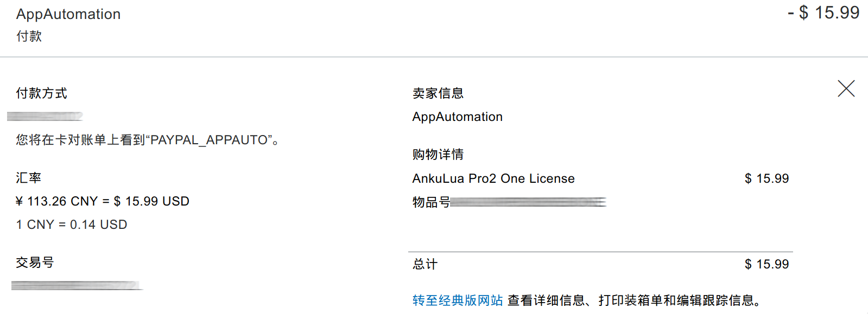The height and width of the screenshot is (314, 868).
Task: Click the blurred item number beside 物品号
Action: (x=528, y=202)
